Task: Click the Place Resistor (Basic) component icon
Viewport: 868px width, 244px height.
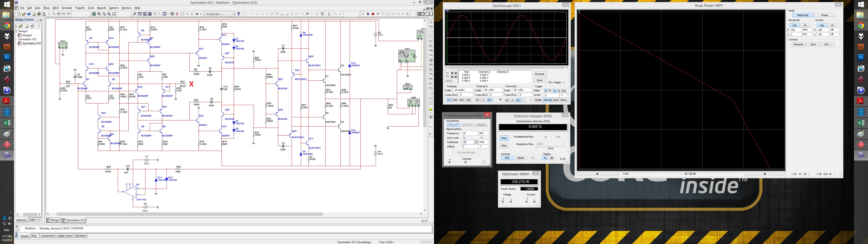Action: pos(253,14)
